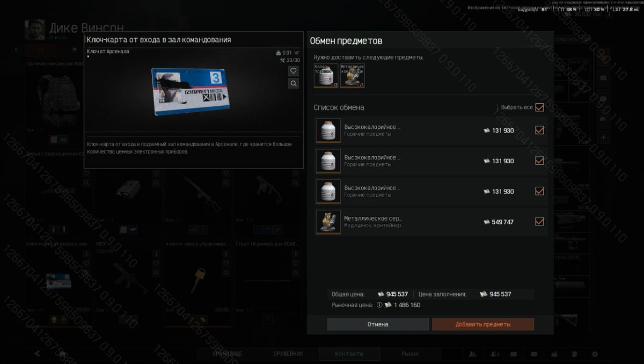Open the mail envelope icon in bottom bar

[x=534, y=354]
